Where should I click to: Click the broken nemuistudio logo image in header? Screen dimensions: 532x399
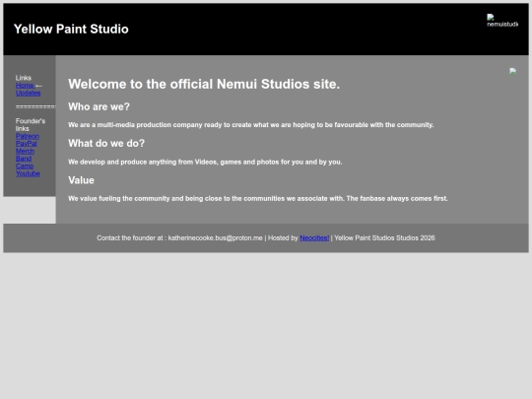tap(502, 21)
